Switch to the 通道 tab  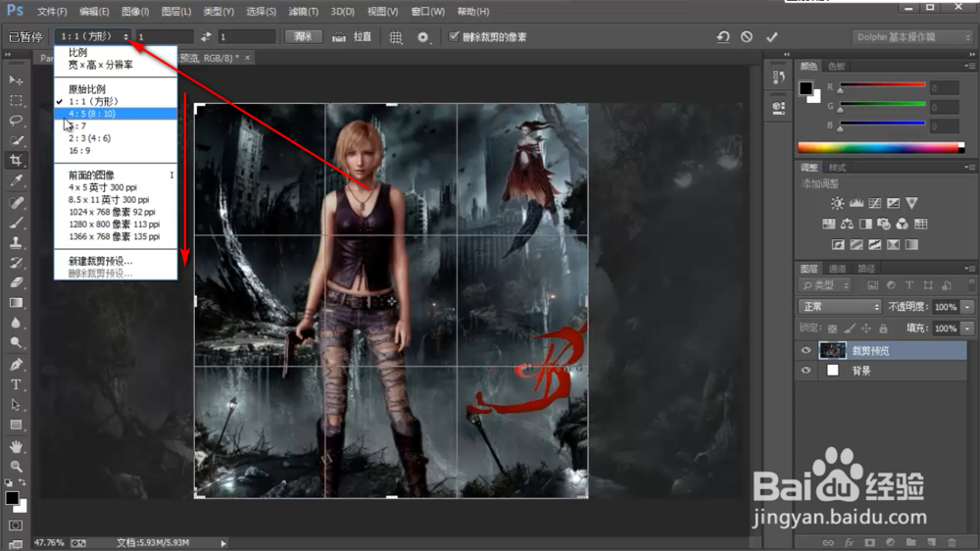point(838,269)
